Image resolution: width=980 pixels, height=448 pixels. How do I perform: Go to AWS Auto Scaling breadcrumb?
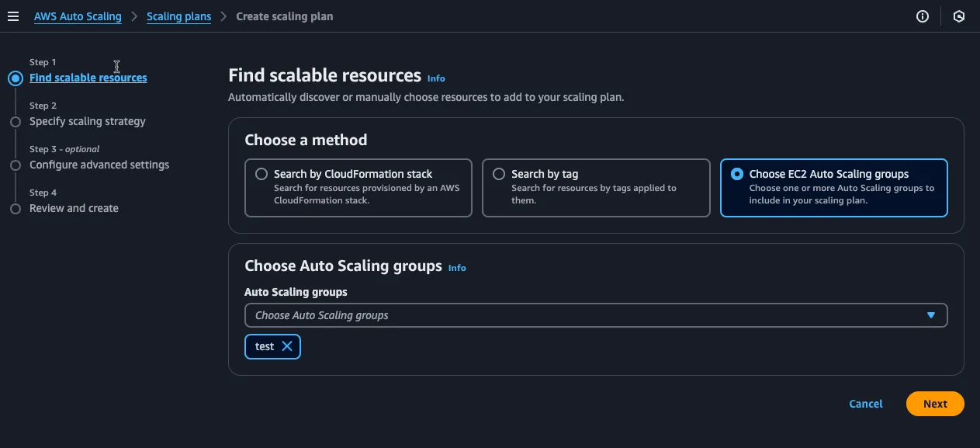point(78,16)
